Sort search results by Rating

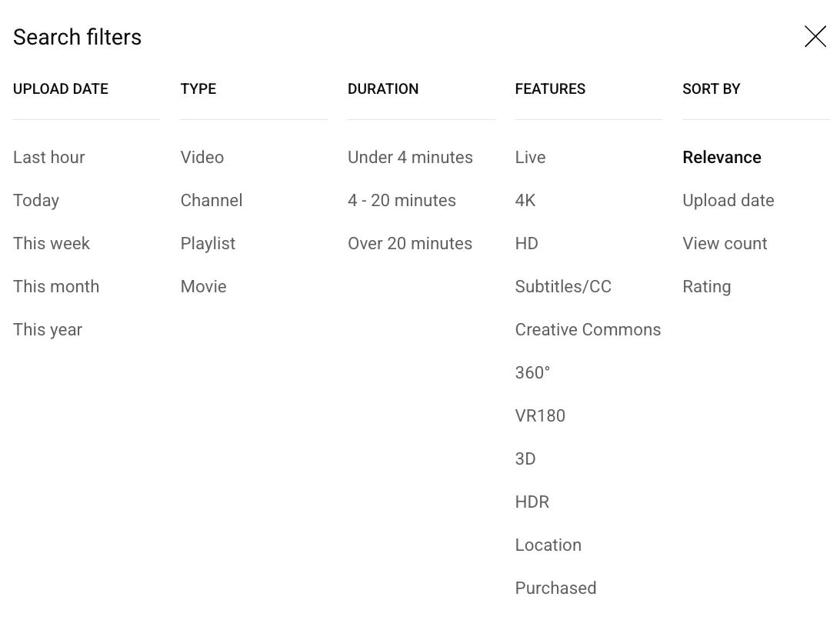pyautogui.click(x=706, y=287)
